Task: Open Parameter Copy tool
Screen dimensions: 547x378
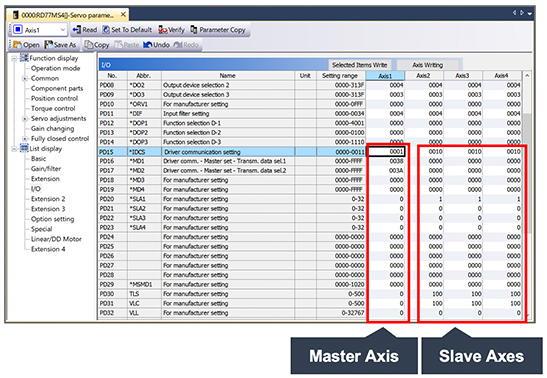Action: [194, 30]
